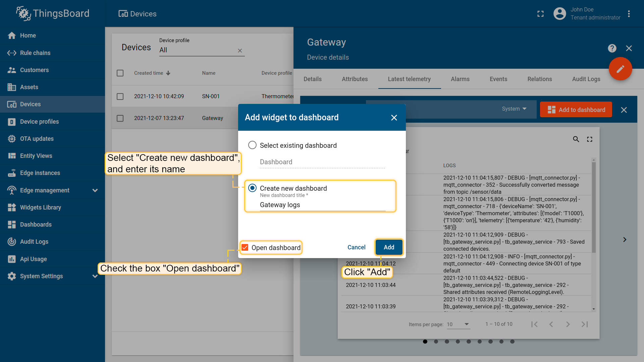The height and width of the screenshot is (362, 644).
Task: Click Cancel in the dialog
Action: click(357, 247)
